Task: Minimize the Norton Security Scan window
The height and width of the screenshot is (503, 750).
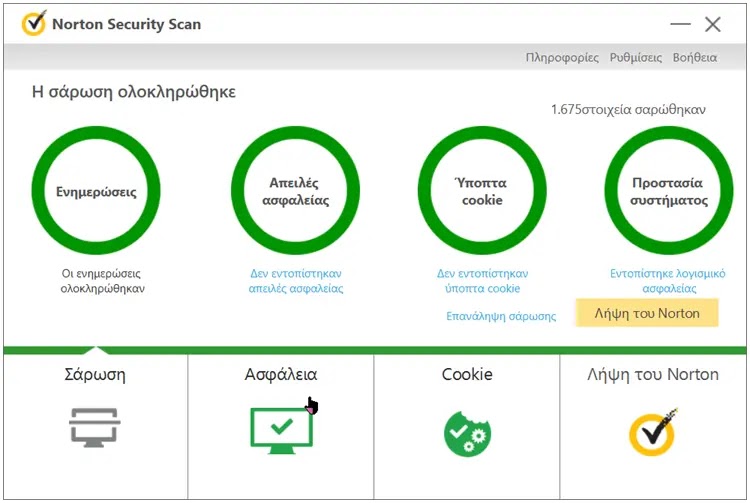Action: click(x=680, y=24)
